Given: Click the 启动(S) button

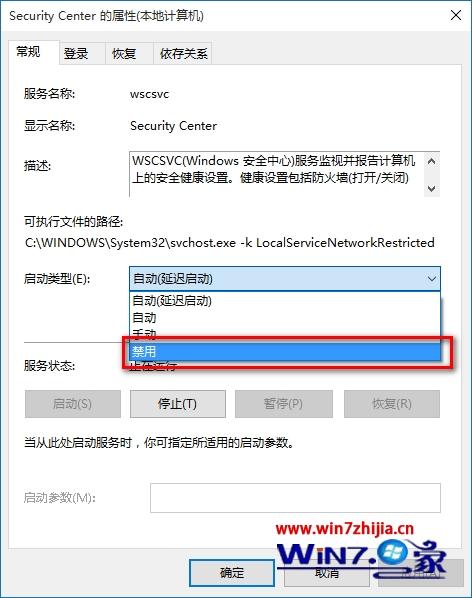Looking at the screenshot, I should coord(72,403).
